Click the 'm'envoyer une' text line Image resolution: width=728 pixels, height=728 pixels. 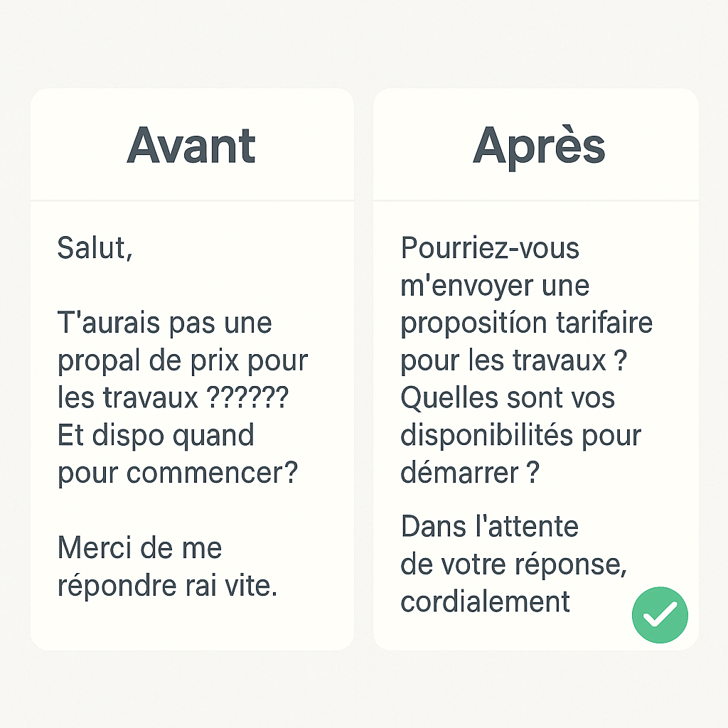(x=495, y=287)
